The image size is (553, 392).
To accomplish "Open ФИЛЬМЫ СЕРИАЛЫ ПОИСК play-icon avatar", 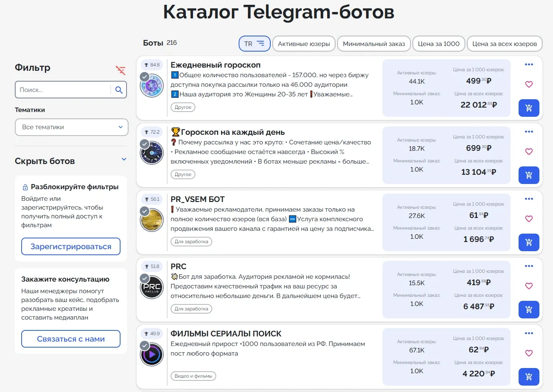I will (152, 354).
